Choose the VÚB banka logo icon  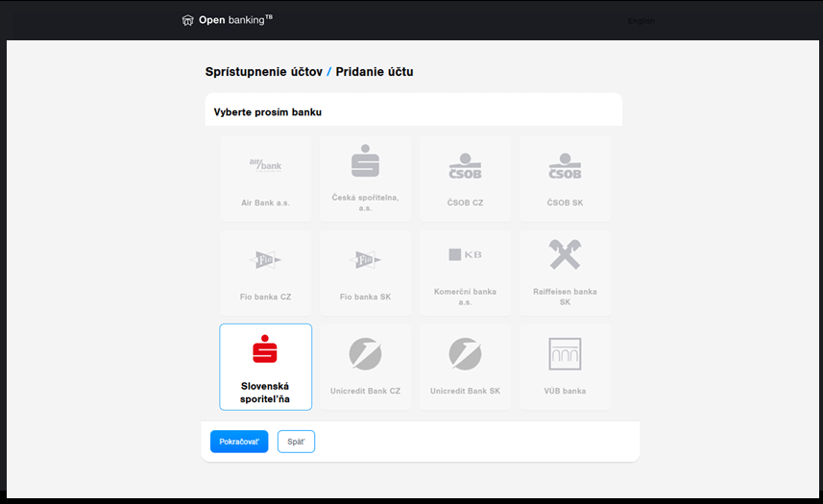(x=565, y=354)
